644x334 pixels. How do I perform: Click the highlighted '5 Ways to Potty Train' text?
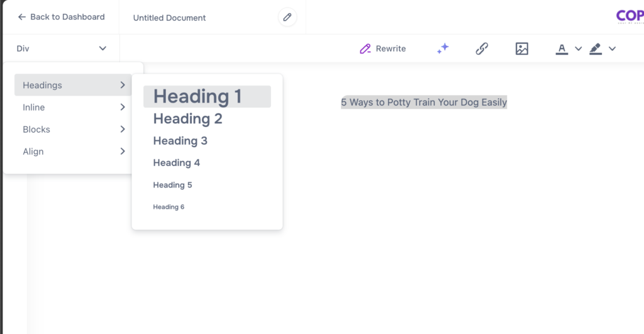[424, 102]
